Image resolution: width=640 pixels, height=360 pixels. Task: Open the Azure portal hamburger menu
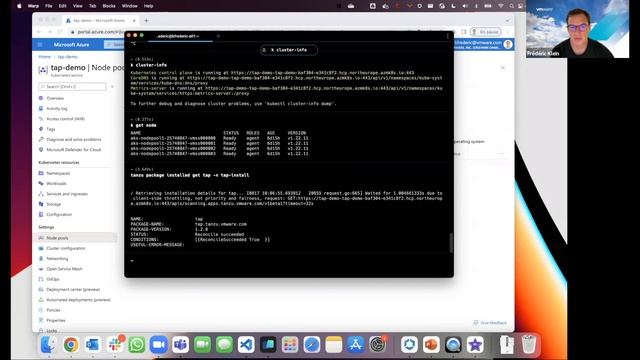click(40, 44)
